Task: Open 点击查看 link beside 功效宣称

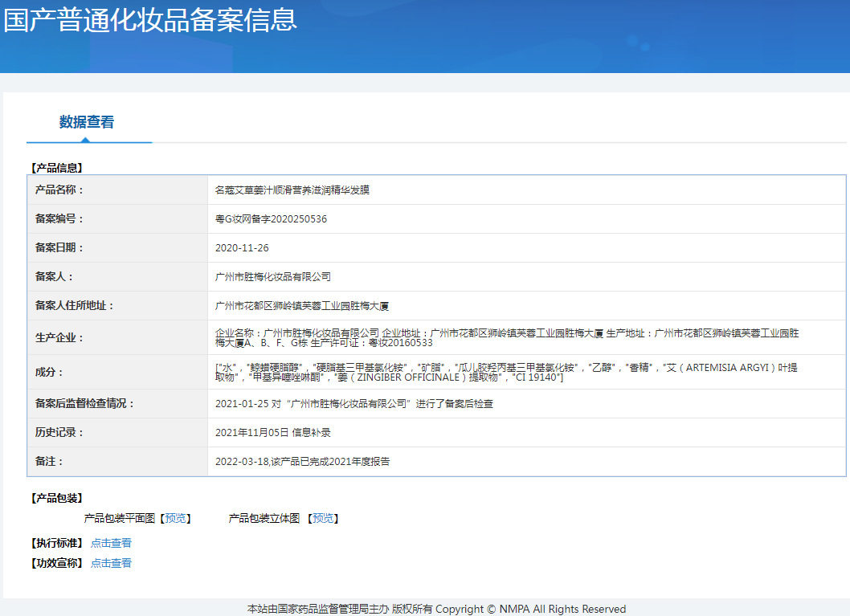Action: pyautogui.click(x=111, y=563)
